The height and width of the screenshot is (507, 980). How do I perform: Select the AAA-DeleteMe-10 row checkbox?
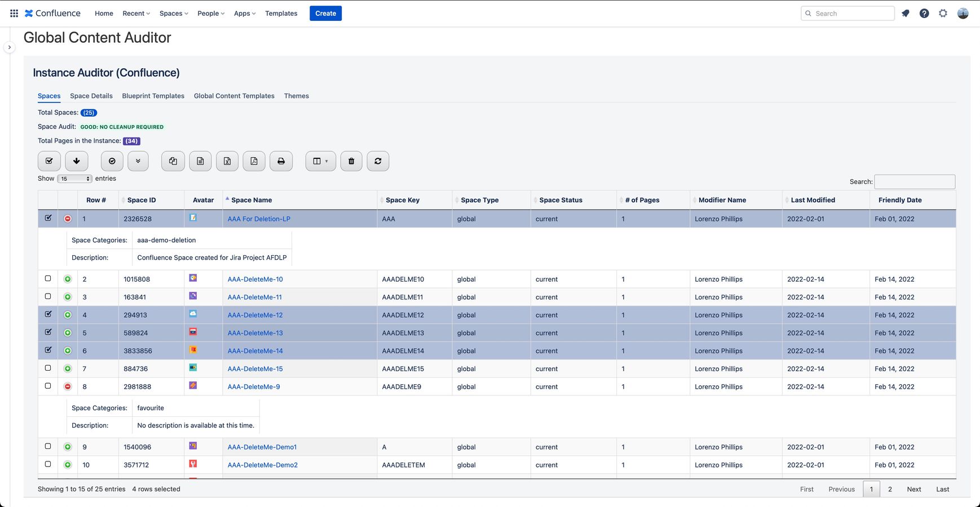[48, 278]
